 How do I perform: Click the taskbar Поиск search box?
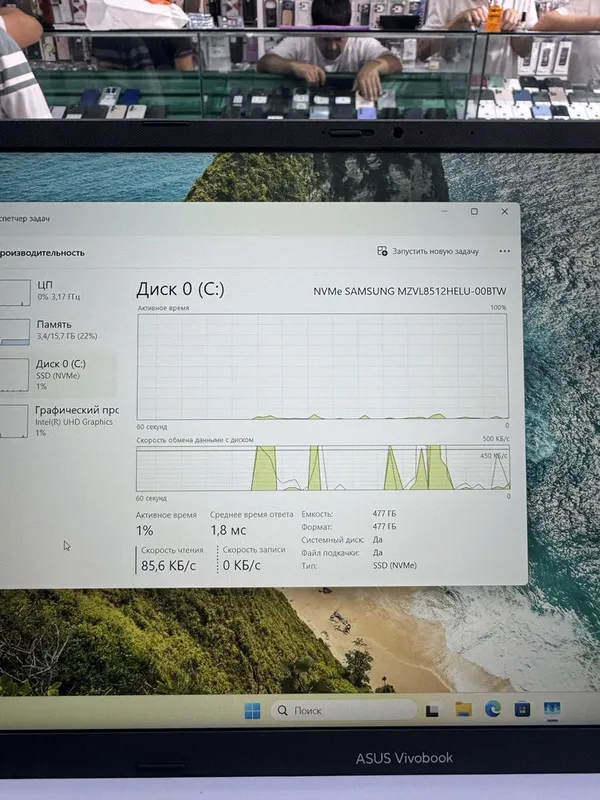point(343,710)
